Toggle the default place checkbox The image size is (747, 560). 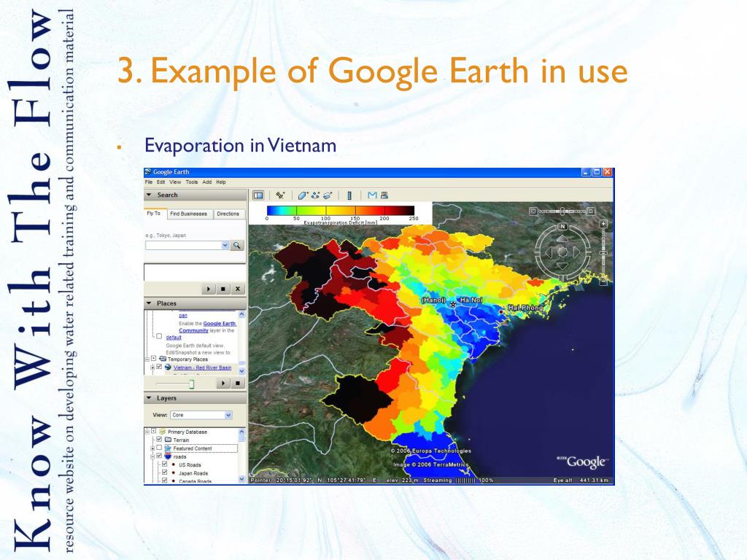coord(159,336)
